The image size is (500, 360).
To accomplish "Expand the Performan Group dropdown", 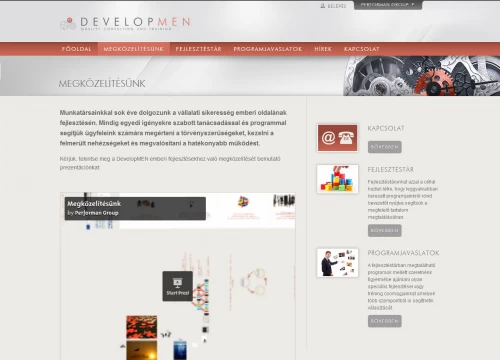I will (x=388, y=5).
